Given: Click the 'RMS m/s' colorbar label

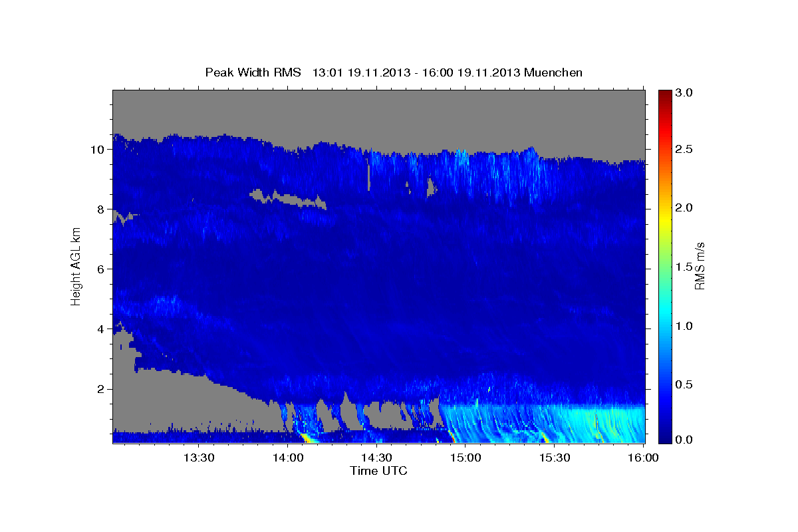Looking at the screenshot, I should [700, 267].
